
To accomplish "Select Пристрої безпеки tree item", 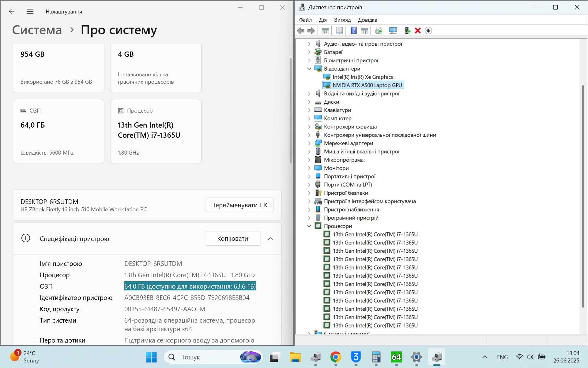I will [346, 193].
